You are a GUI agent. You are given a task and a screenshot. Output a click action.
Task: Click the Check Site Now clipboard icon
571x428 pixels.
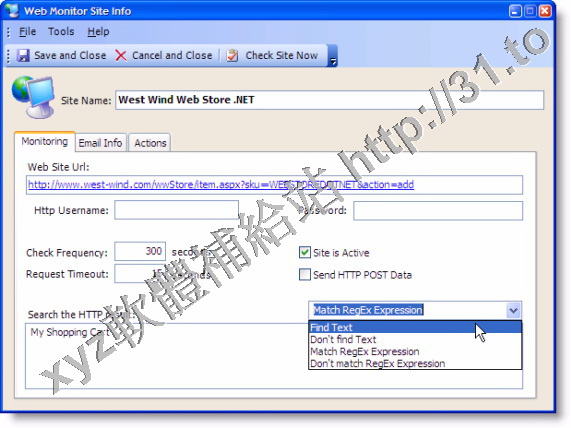(232, 56)
